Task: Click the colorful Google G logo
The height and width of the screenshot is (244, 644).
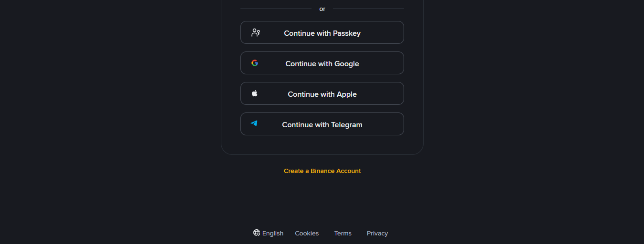Action: (255, 63)
